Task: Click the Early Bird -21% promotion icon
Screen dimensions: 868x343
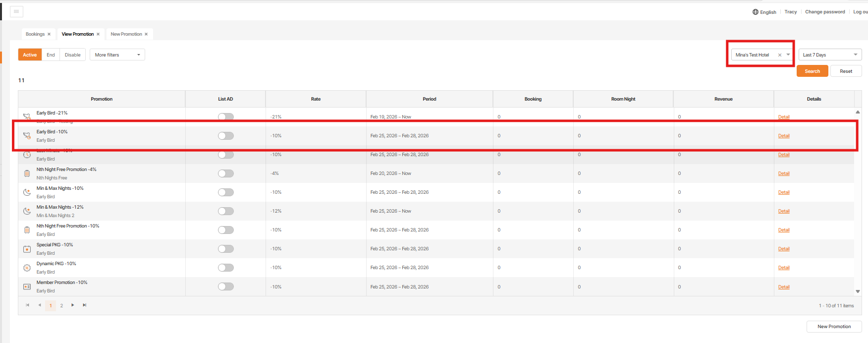Action: tap(27, 116)
